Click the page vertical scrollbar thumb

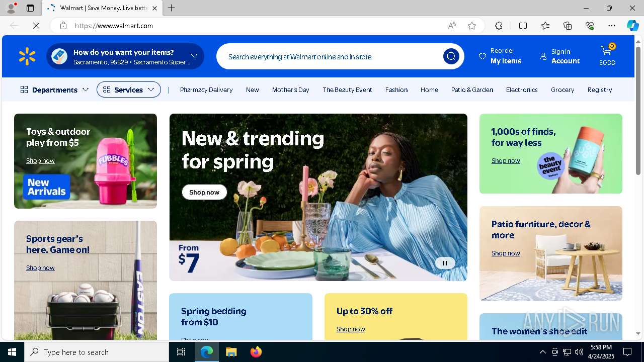638,111
